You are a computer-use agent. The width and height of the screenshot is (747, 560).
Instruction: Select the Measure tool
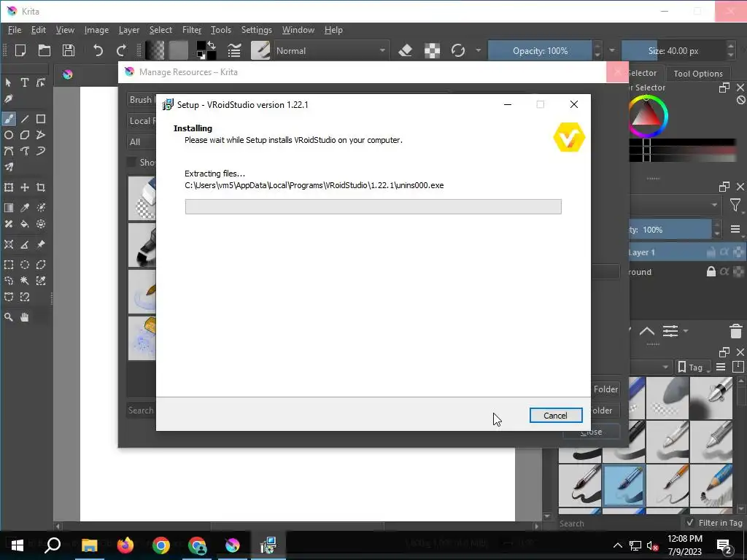tap(25, 244)
